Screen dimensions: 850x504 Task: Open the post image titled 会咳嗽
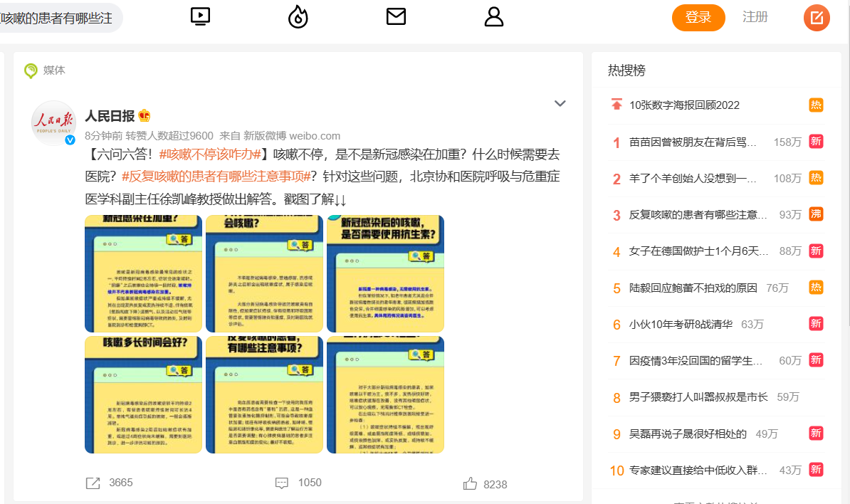(265, 273)
